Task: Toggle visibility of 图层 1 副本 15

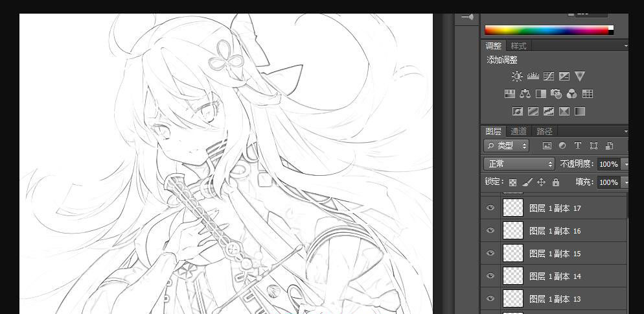Action: pos(490,253)
